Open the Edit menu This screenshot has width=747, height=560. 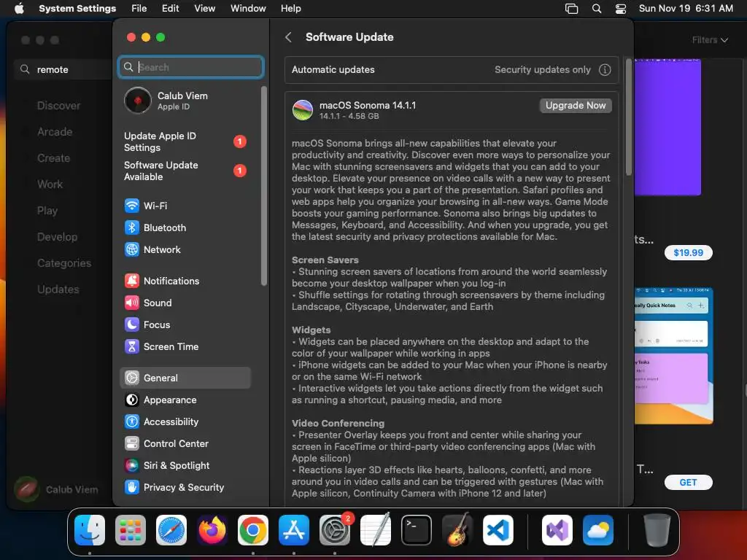170,9
